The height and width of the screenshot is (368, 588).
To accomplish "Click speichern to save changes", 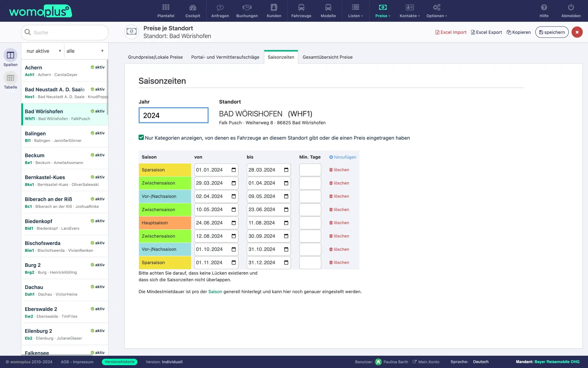I will point(552,32).
